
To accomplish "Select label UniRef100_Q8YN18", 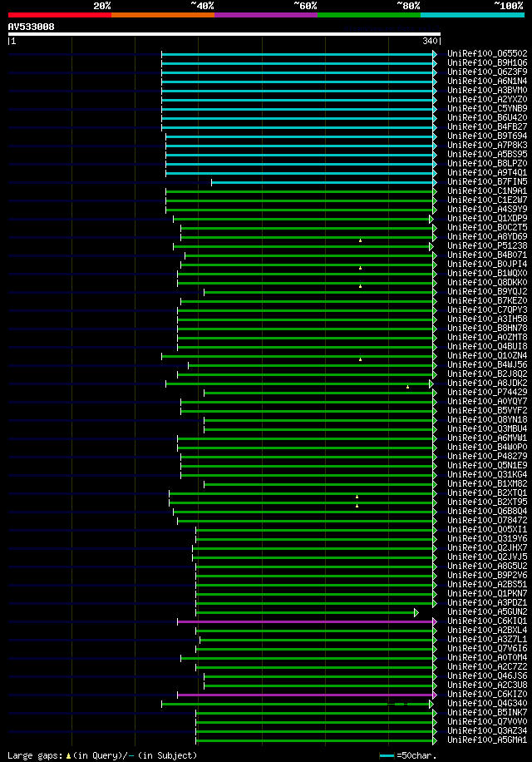I will (x=487, y=419).
